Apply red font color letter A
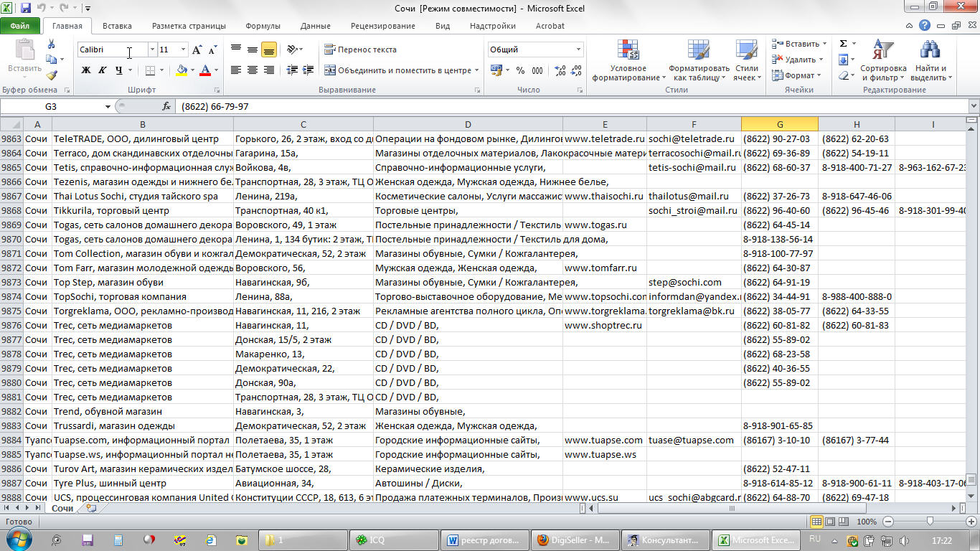The width and height of the screenshot is (980, 551). coord(205,70)
